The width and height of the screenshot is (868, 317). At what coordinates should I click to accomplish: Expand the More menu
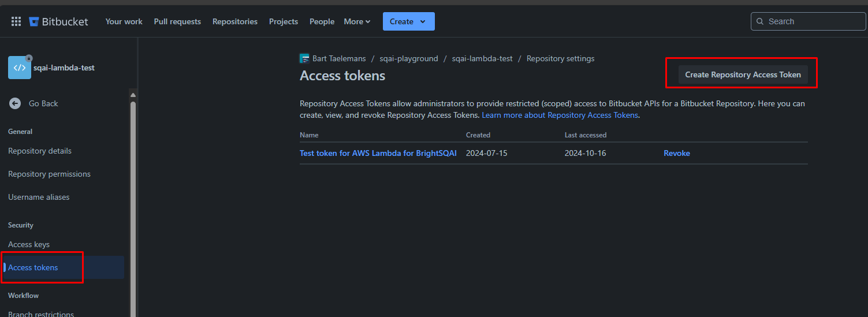pos(357,21)
